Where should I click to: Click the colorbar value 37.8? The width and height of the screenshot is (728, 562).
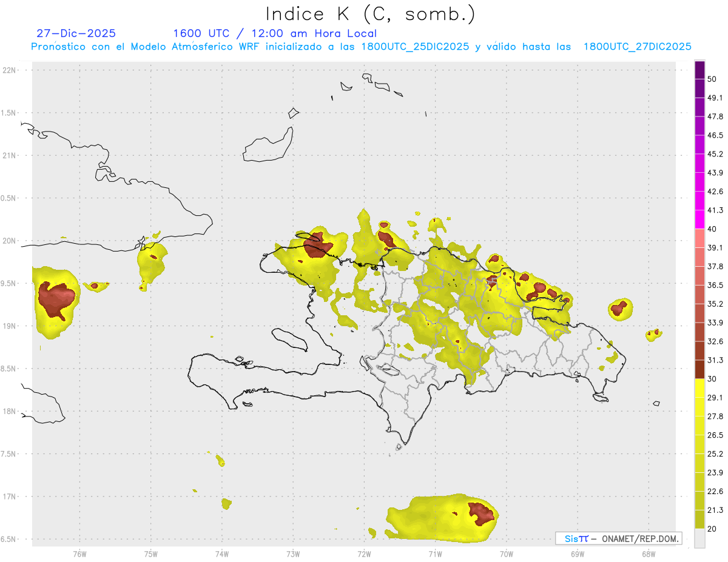(715, 266)
